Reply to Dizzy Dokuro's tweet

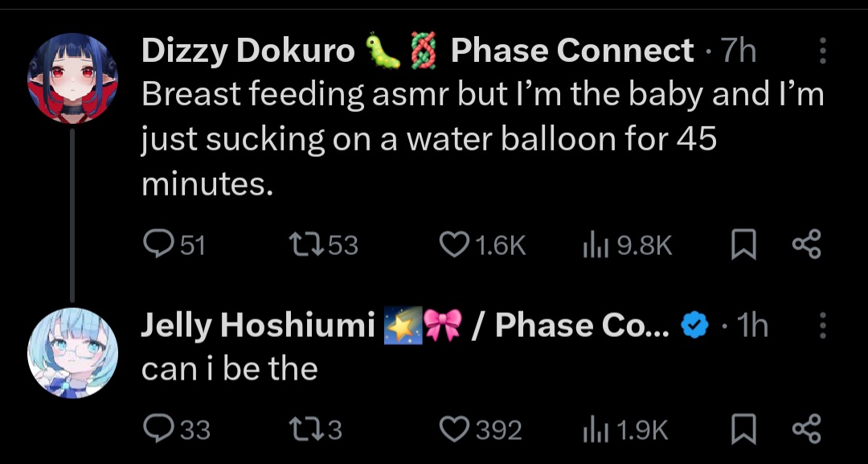[x=155, y=244]
